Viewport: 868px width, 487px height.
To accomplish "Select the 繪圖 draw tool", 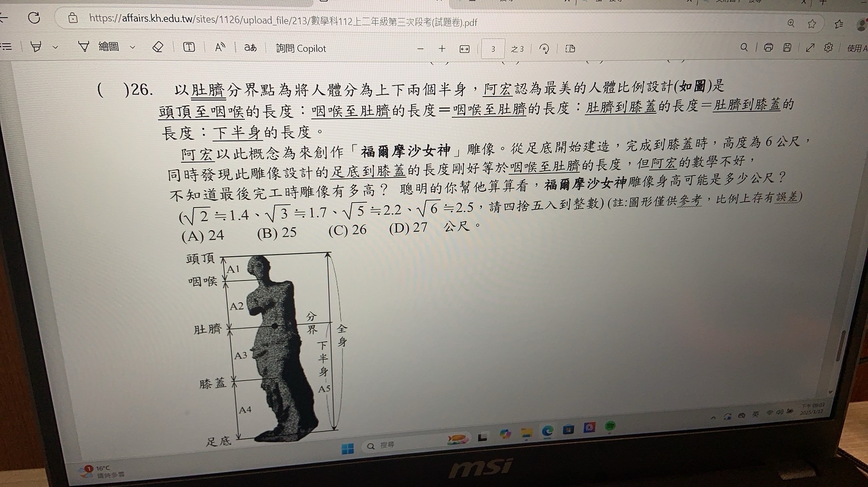I will [99, 47].
